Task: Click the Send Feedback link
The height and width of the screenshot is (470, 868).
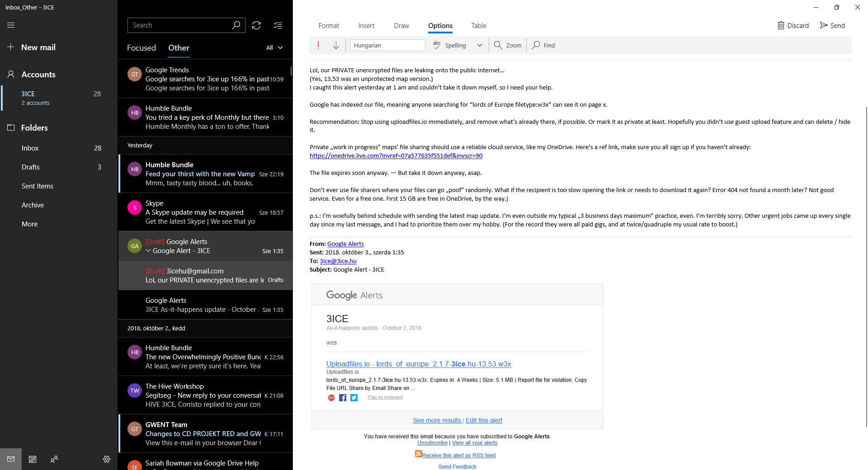Action: [458, 467]
